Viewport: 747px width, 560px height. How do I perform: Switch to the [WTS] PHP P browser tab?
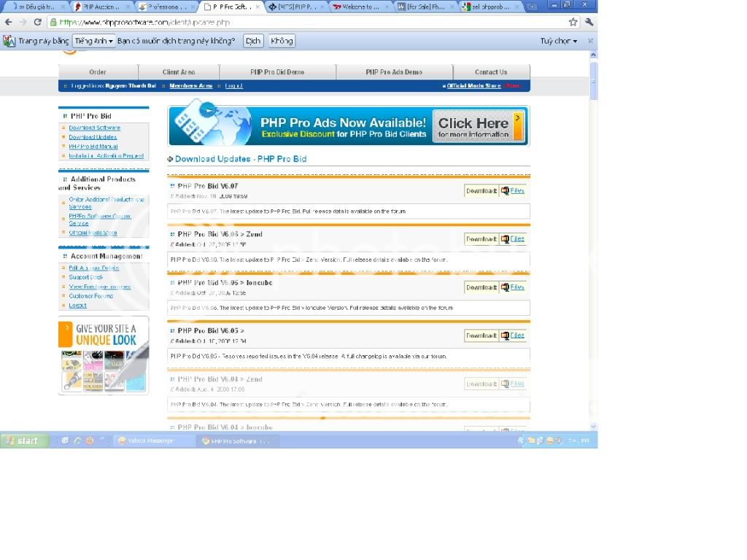[x=297, y=7]
